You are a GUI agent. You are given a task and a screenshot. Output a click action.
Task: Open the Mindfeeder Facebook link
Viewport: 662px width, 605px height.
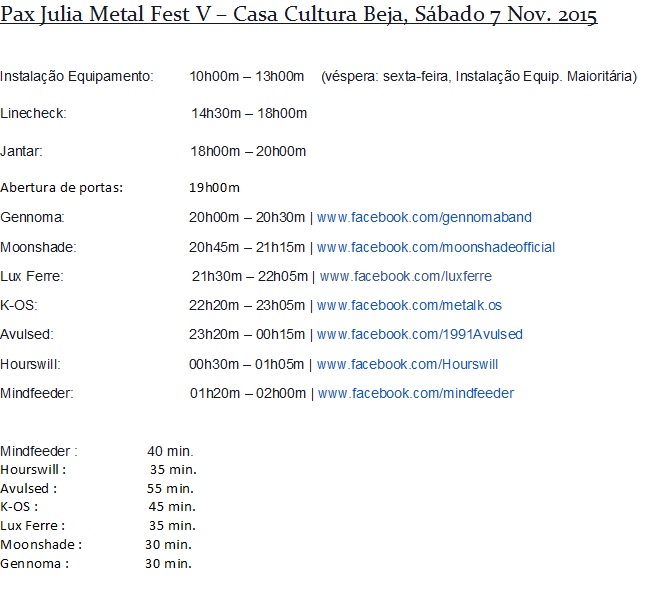coord(416,393)
